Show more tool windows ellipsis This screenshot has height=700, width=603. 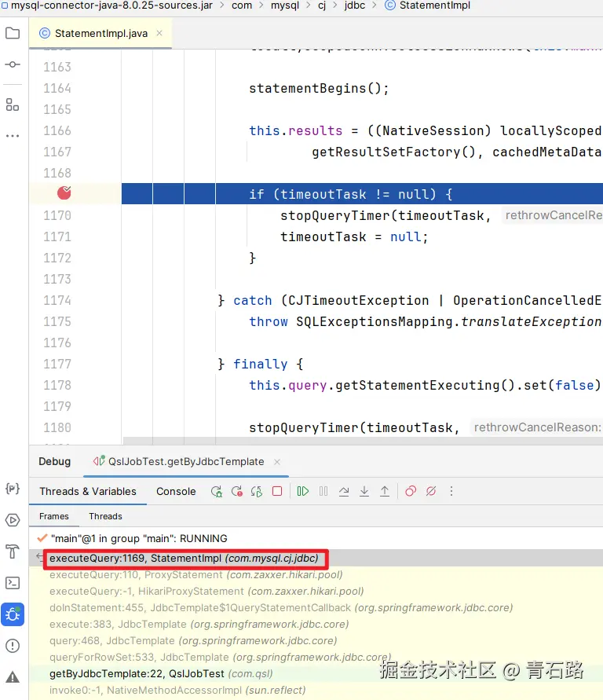13,135
